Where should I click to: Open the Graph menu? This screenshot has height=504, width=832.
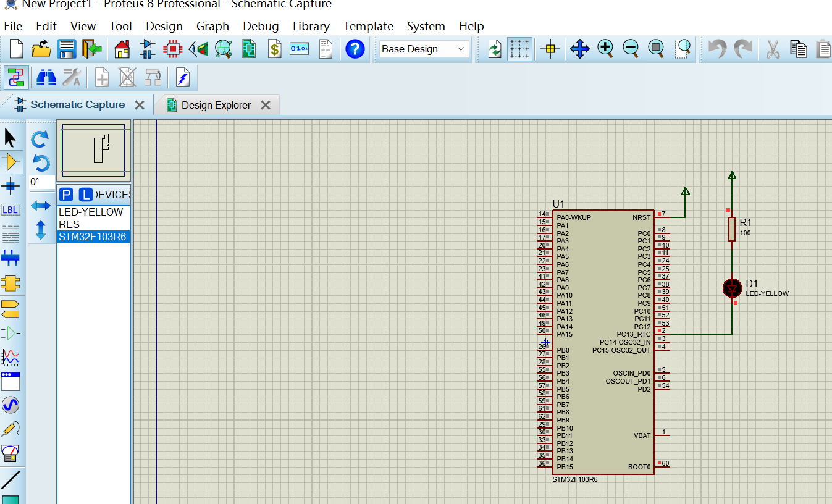[x=212, y=26]
